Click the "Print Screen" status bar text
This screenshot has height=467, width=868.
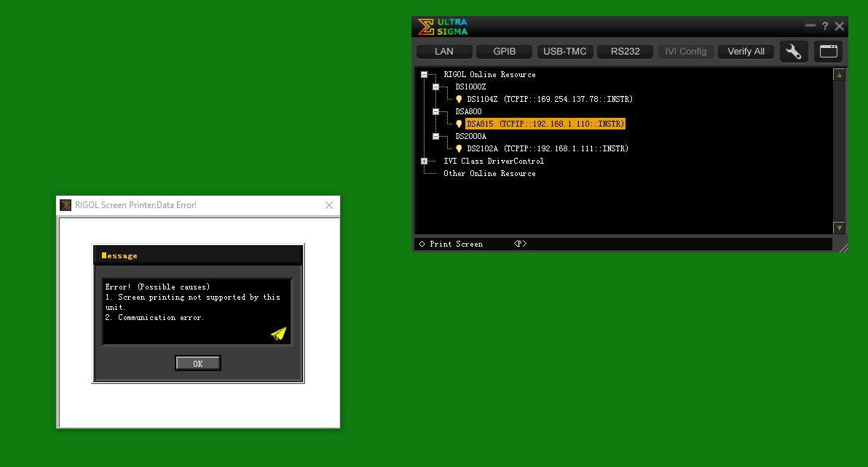coord(456,244)
